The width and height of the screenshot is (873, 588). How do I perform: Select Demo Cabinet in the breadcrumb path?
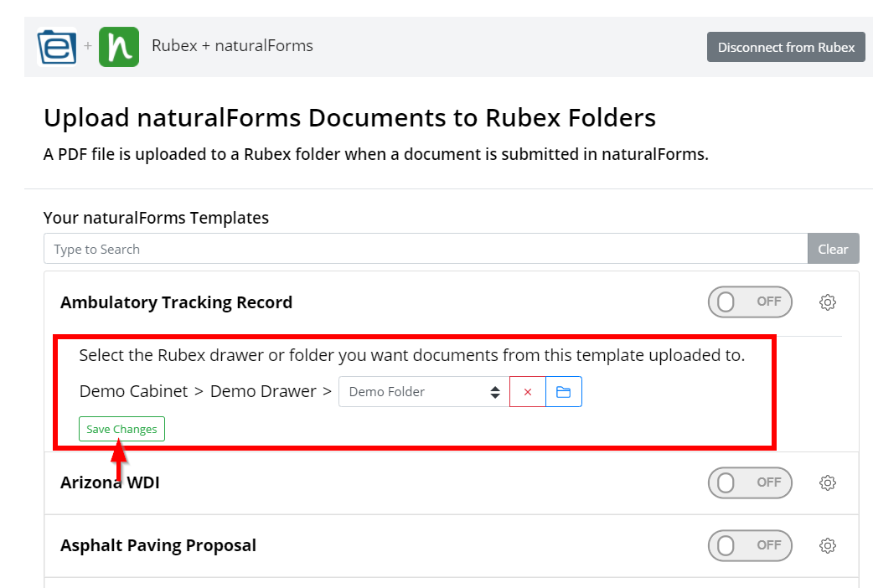point(133,391)
